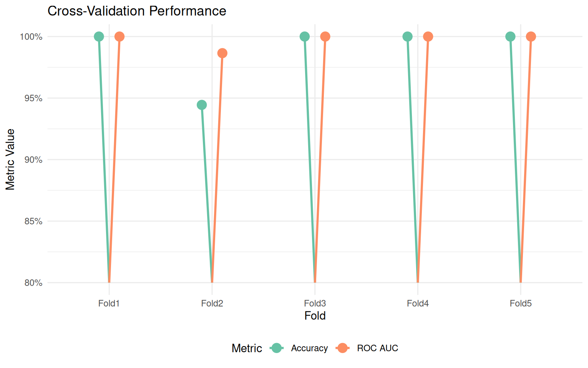Image resolution: width=588 pixels, height=368 pixels.
Task: Click the ROC AUC marker on Fold3
Action: tap(325, 36)
